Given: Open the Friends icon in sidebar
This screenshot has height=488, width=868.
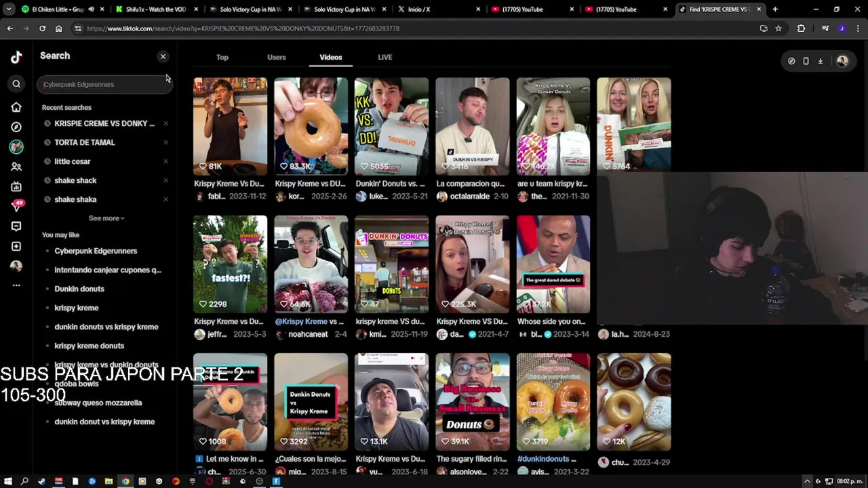Looking at the screenshot, I should tap(16, 167).
